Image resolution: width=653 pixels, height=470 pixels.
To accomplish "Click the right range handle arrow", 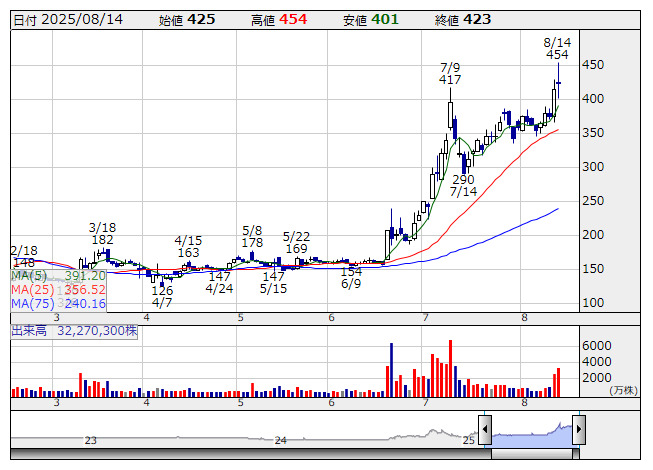I will tap(579, 429).
